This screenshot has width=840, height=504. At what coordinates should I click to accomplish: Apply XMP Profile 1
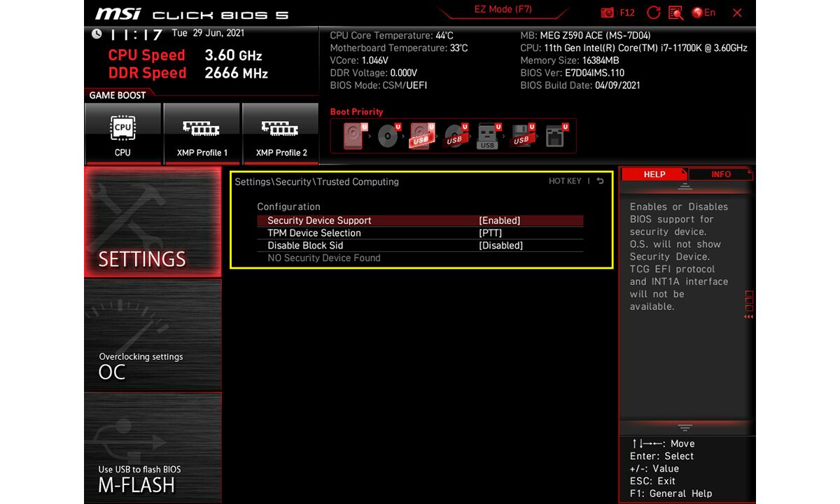[x=202, y=133]
